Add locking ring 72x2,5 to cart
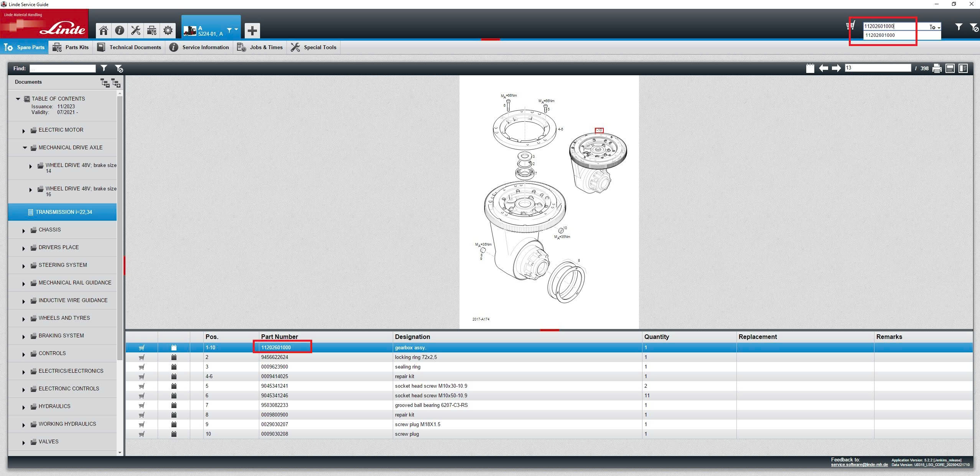This screenshot has width=980, height=476. click(x=142, y=357)
